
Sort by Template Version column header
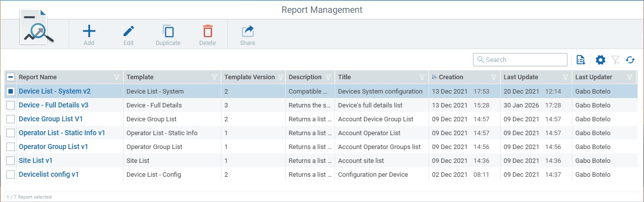tap(250, 77)
